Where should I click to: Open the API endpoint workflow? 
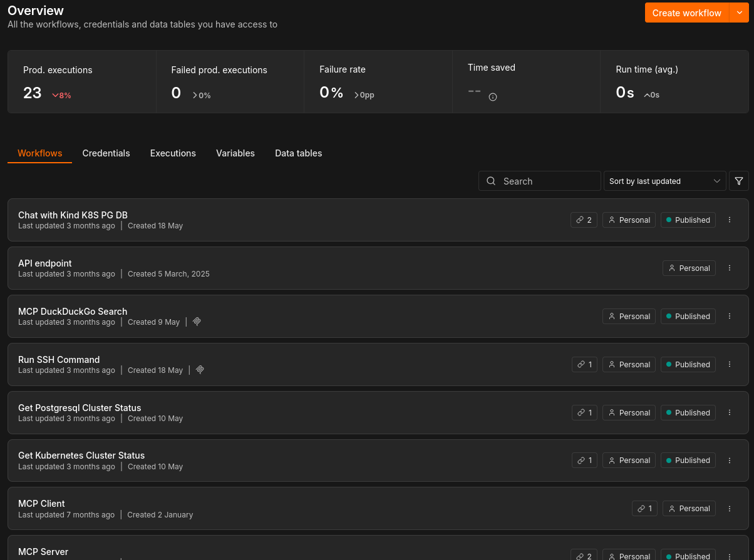click(378, 268)
